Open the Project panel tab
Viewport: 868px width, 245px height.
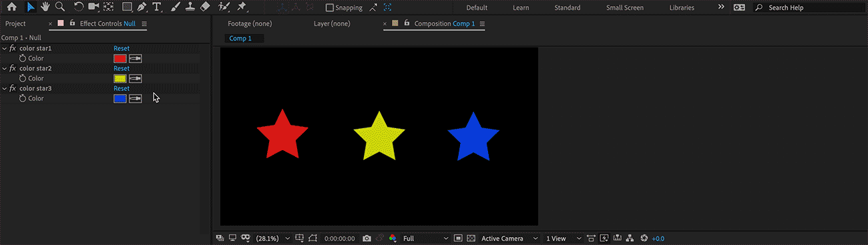(15, 24)
